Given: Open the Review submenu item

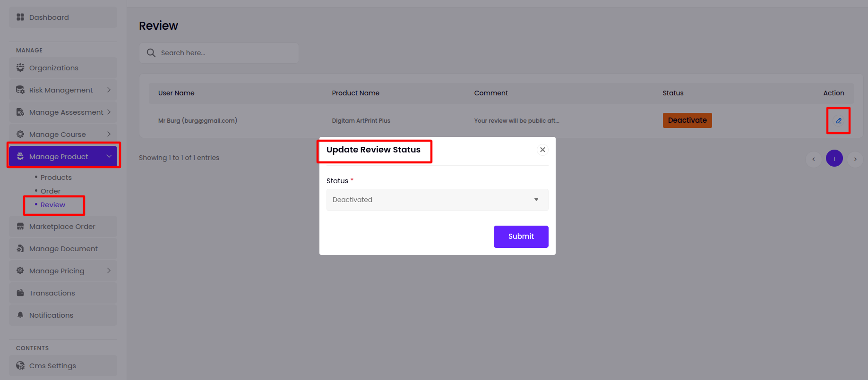Looking at the screenshot, I should (x=53, y=205).
